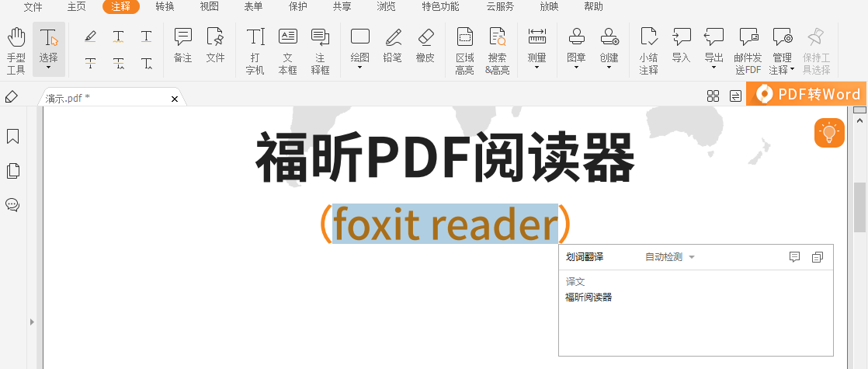Viewport: 868px width, 369px height.
Task: Select the 打字机 typewriter tool
Action: coord(255,50)
